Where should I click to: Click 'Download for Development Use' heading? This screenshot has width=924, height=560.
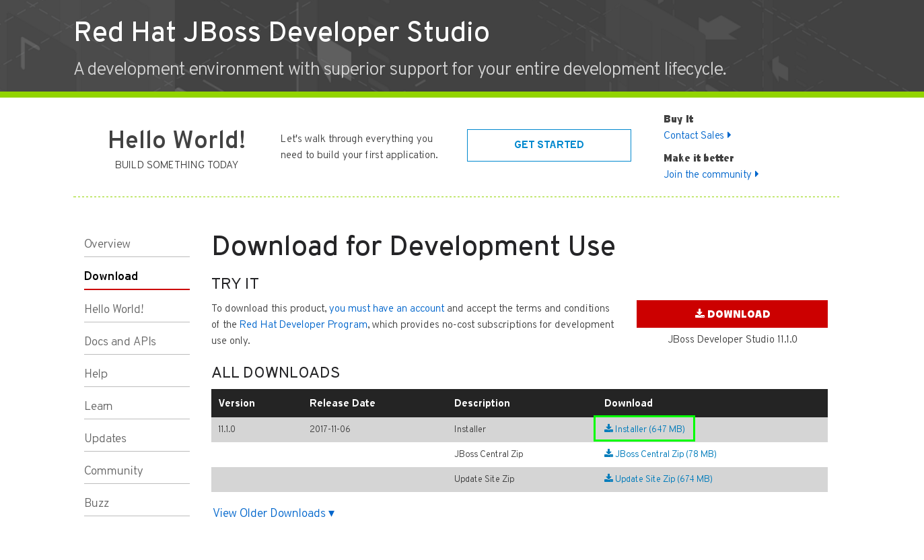coord(413,247)
